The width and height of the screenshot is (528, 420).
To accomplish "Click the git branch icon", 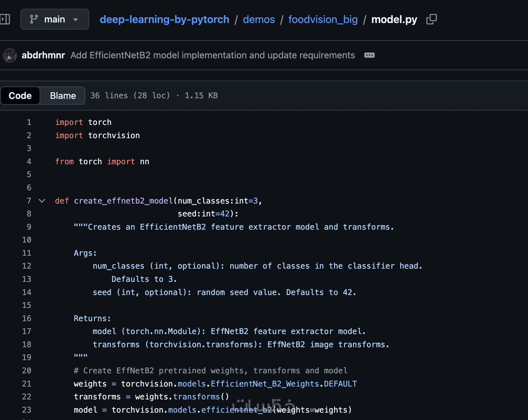I will point(34,19).
